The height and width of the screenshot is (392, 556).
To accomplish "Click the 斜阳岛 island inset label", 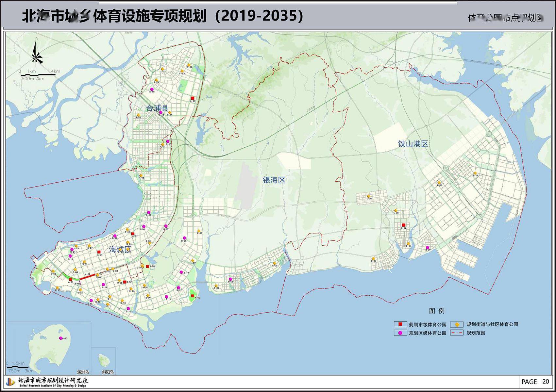I will point(108,372).
